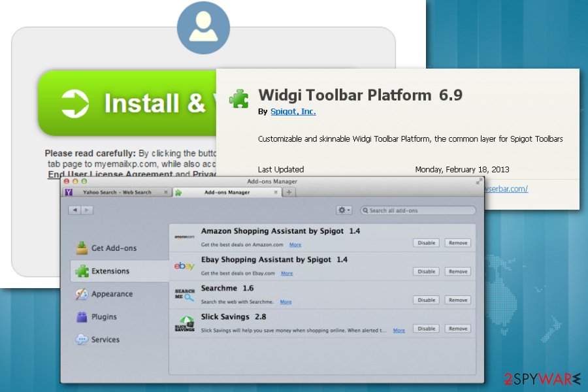Screen dimensions: 588x392
Task: Open More link for Searchme
Action: coord(286,302)
